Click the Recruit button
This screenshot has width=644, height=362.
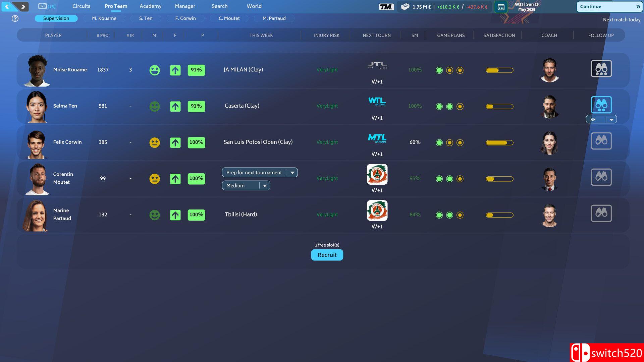click(327, 255)
